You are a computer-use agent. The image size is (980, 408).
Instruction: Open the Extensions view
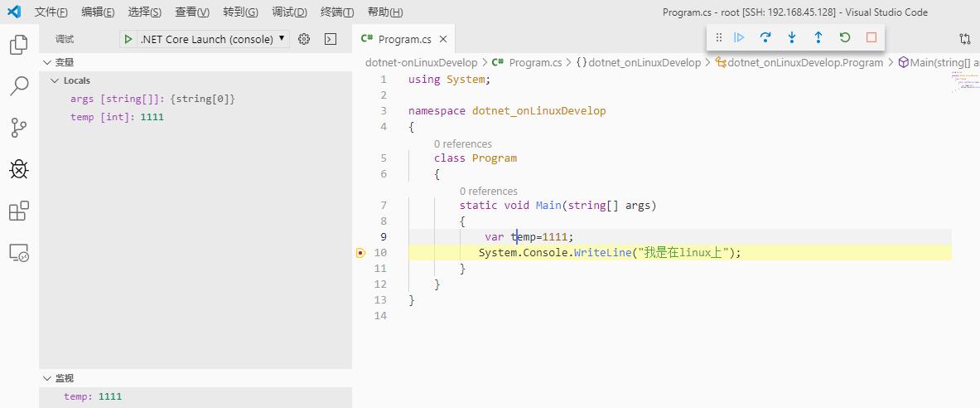pos(18,211)
